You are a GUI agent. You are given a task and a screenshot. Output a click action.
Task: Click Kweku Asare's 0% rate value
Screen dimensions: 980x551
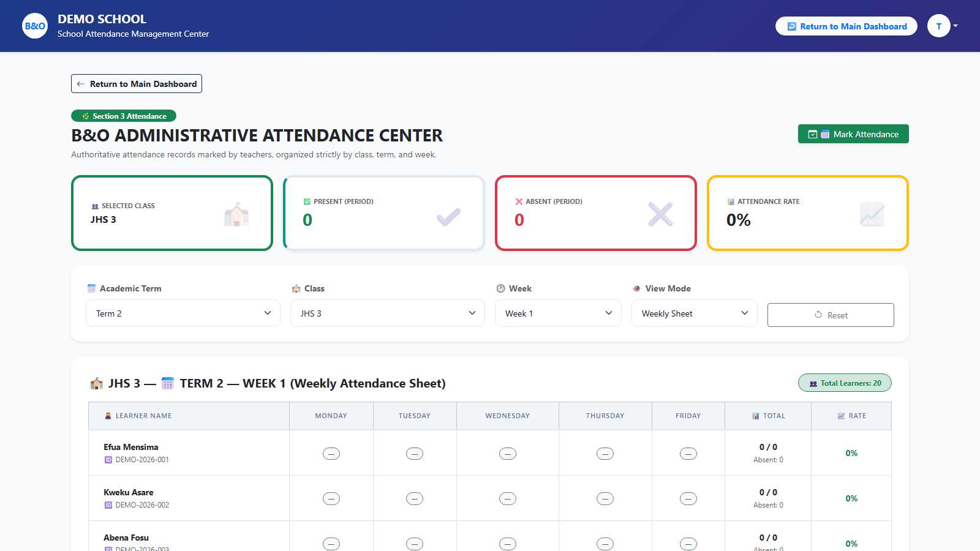click(x=851, y=498)
